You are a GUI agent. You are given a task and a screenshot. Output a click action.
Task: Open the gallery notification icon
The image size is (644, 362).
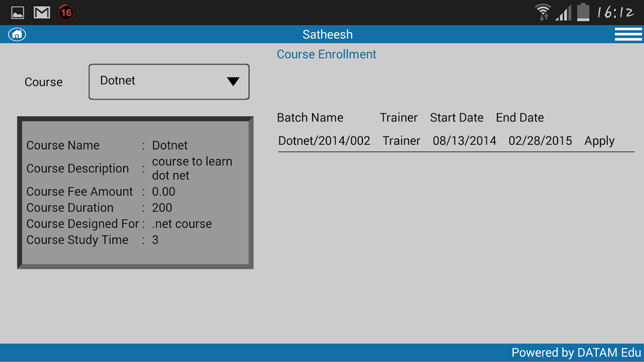(18, 13)
